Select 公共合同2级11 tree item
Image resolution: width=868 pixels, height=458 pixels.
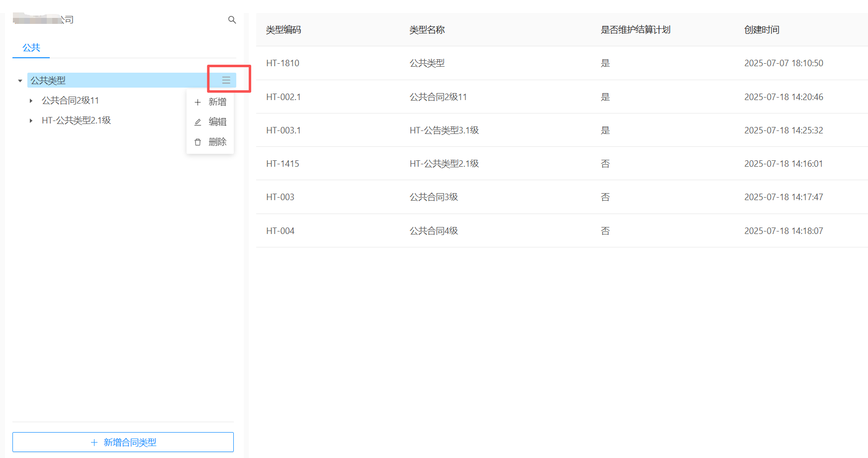click(x=70, y=101)
